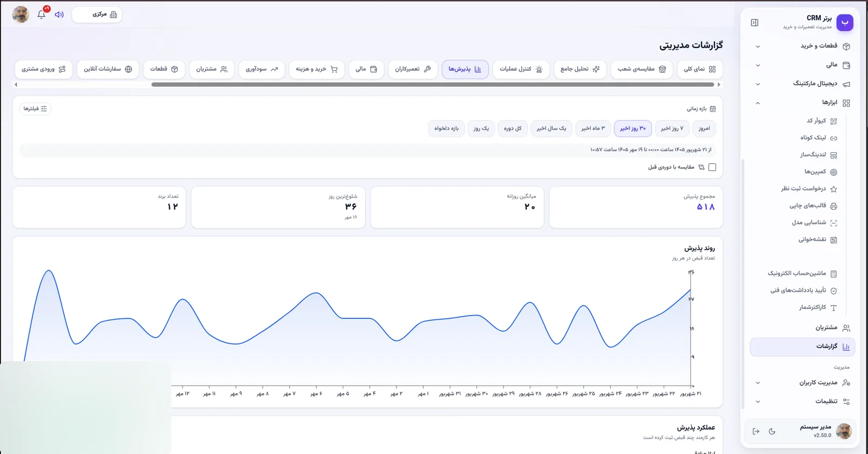
Task: Switch to the سودآوری report tab
Action: [x=261, y=70]
